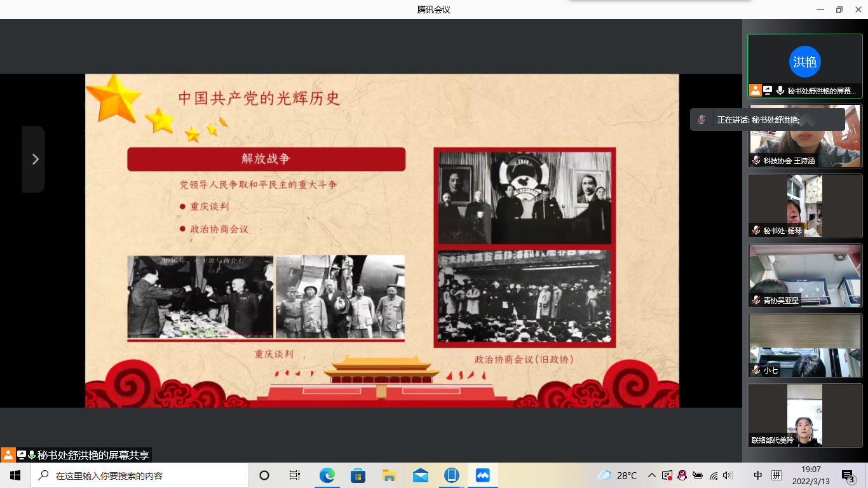Open the Tencent Meeting taskbar icon
Screen dimensions: 868x488
pyautogui.click(x=483, y=475)
